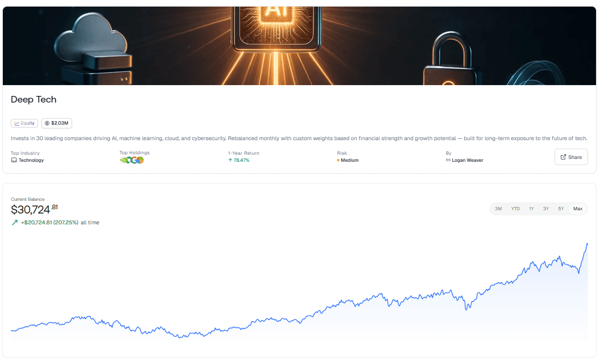Select the 1Y time range

(531, 209)
